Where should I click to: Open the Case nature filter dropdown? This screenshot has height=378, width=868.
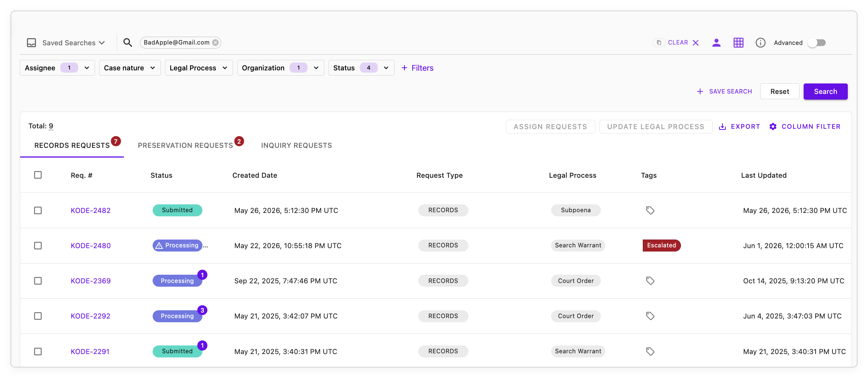pyautogui.click(x=130, y=68)
